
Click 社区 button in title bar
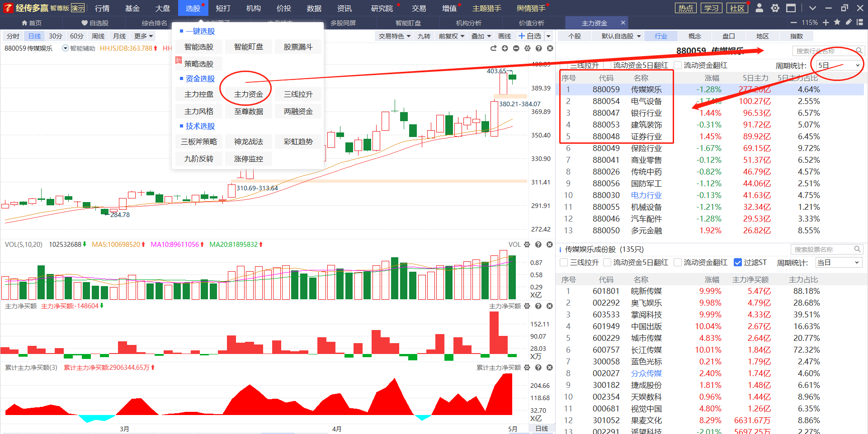737,8
